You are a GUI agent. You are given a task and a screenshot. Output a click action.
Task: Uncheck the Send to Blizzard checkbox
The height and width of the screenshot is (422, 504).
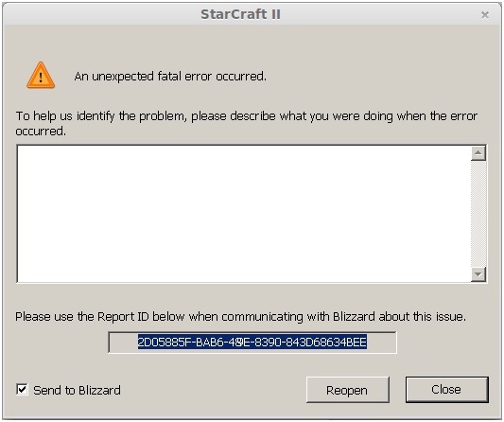click(x=22, y=389)
